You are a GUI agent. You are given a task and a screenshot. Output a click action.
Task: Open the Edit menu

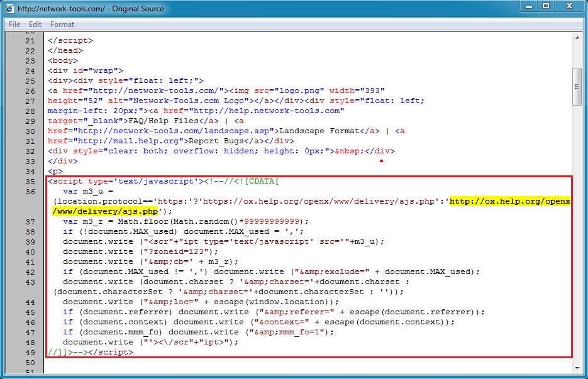click(35, 25)
